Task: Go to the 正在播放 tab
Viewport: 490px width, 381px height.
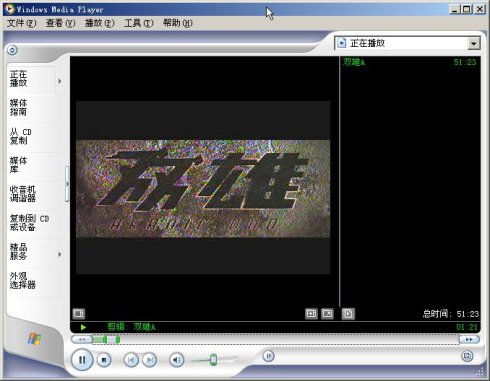Action: (x=31, y=79)
